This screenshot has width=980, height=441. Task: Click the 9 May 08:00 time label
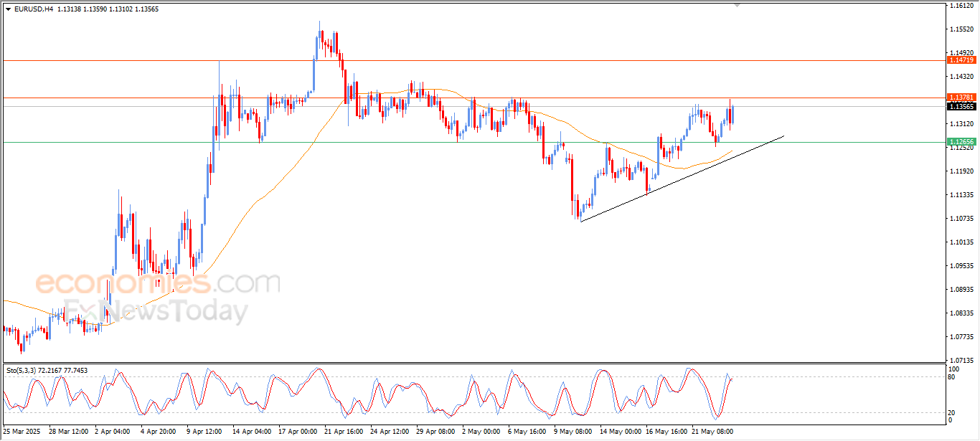[574, 432]
